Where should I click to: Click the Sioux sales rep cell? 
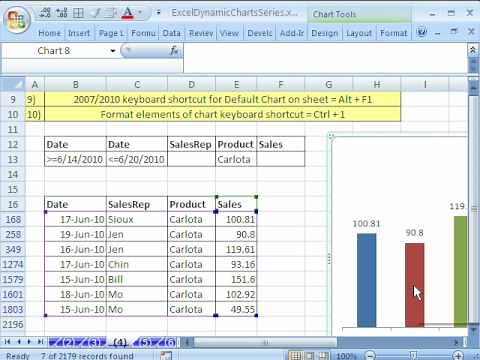click(x=137, y=219)
